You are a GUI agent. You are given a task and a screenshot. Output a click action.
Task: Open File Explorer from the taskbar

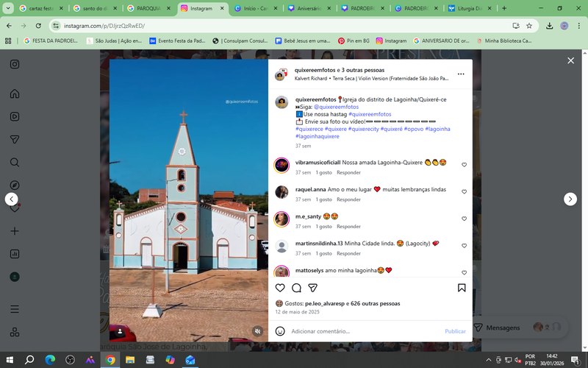click(x=130, y=360)
